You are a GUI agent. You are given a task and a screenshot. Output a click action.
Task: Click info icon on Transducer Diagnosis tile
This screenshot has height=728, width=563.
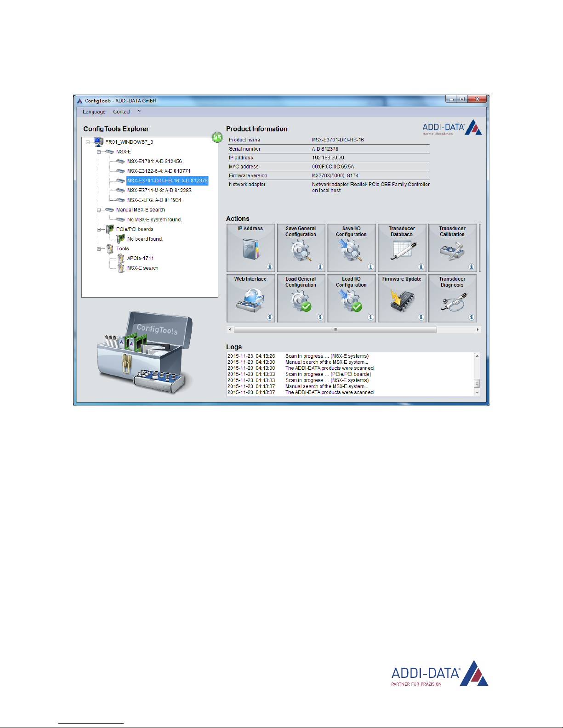[x=472, y=317]
